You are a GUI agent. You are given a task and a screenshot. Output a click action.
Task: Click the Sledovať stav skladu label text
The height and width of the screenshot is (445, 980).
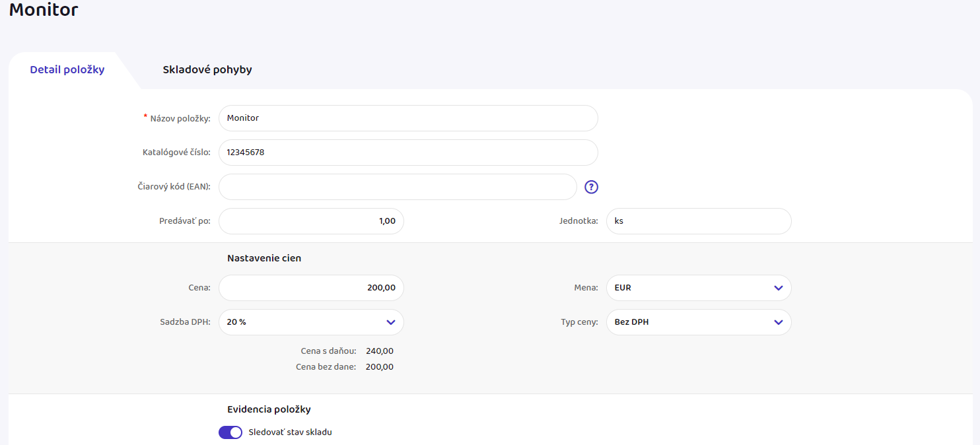tap(290, 432)
